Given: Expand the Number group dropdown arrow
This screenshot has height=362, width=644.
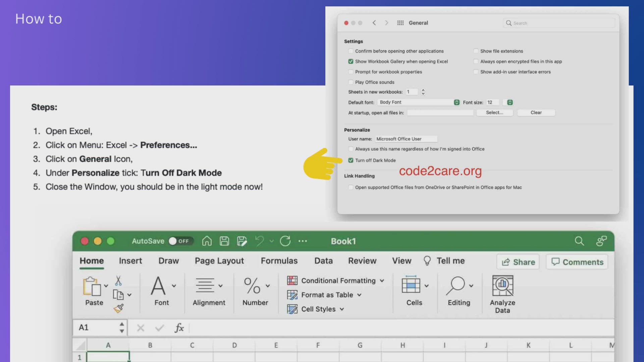Looking at the screenshot, I should click(x=268, y=286).
